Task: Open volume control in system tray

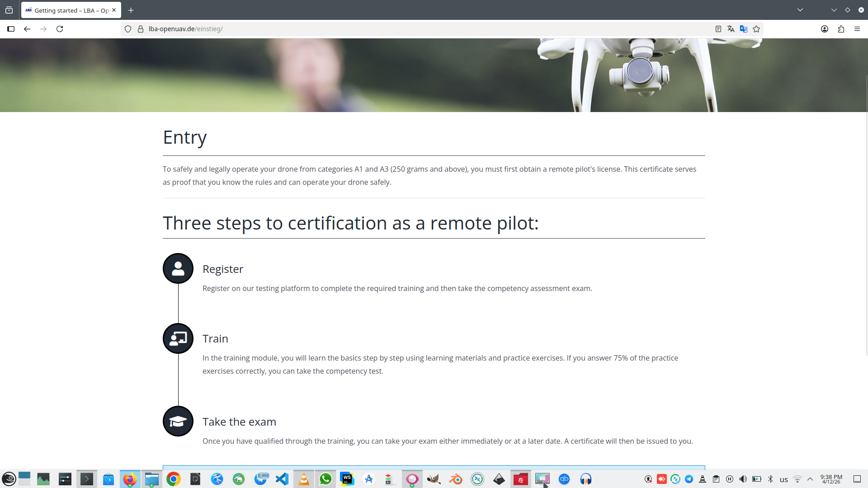Action: [x=743, y=479]
